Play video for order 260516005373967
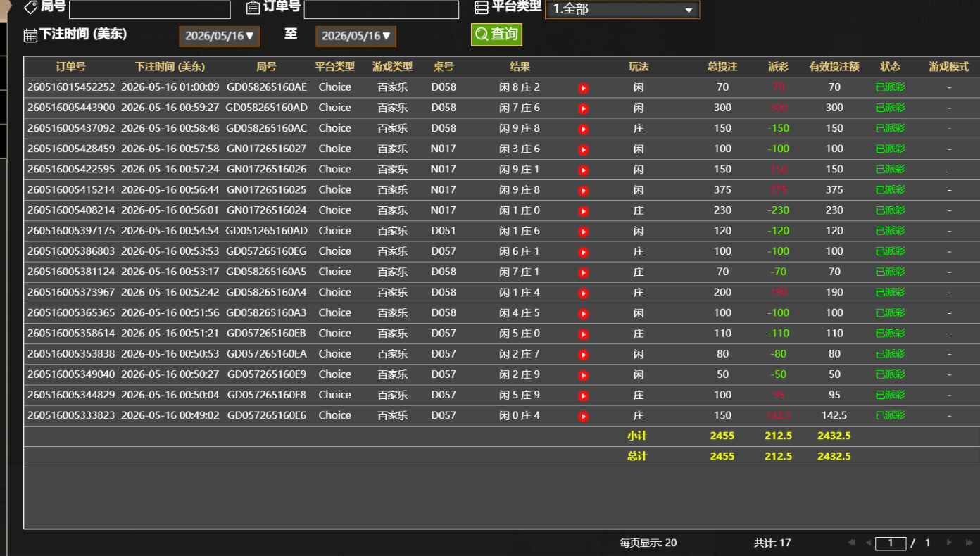Viewport: 980px width, 556px height. tap(583, 293)
